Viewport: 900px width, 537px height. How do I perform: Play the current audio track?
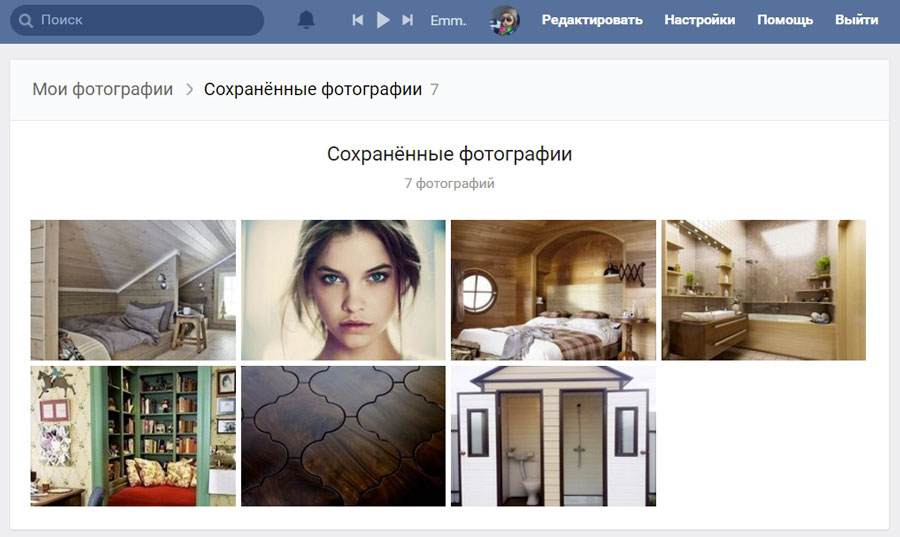pos(383,20)
